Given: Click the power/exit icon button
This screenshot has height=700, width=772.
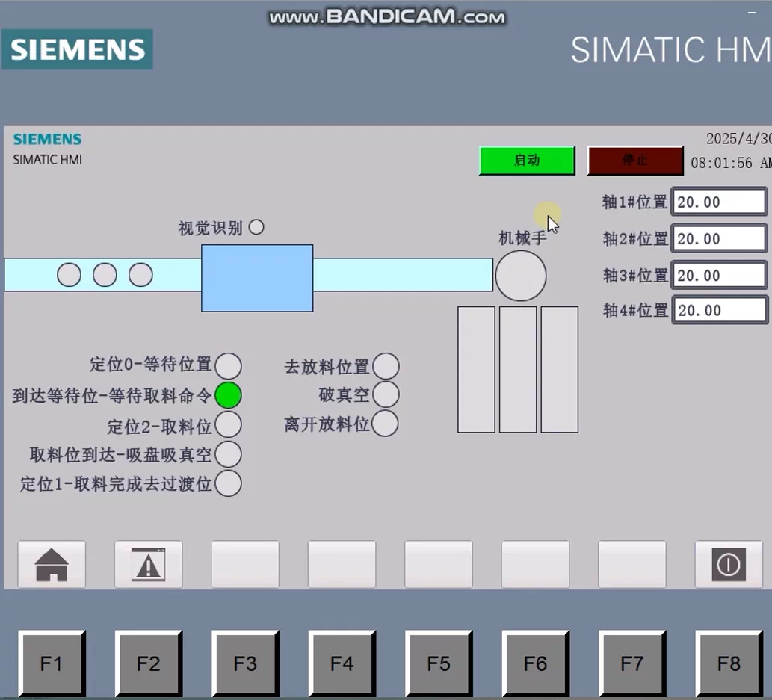Looking at the screenshot, I should click(x=729, y=564).
